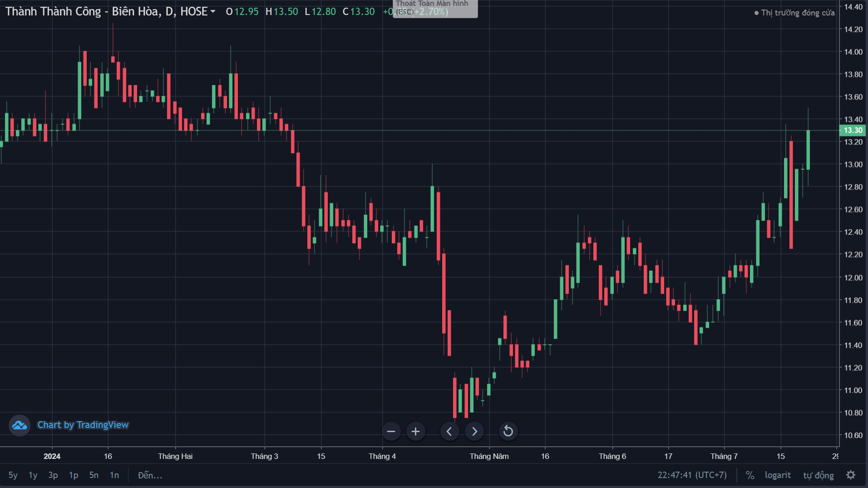Open the Chart by TradingView link
868x488 pixels.
pos(83,425)
